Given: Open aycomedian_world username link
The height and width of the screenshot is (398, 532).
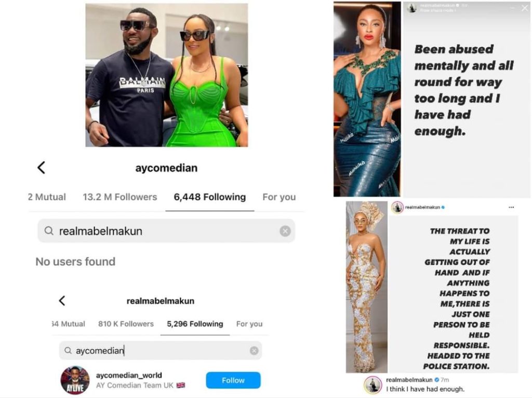Looking at the screenshot, I should tap(129, 375).
